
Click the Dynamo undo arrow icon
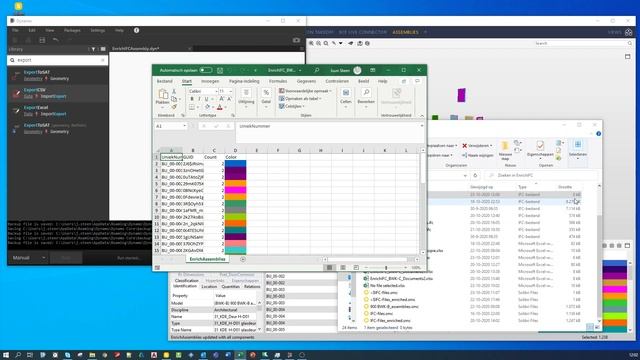[56, 40]
